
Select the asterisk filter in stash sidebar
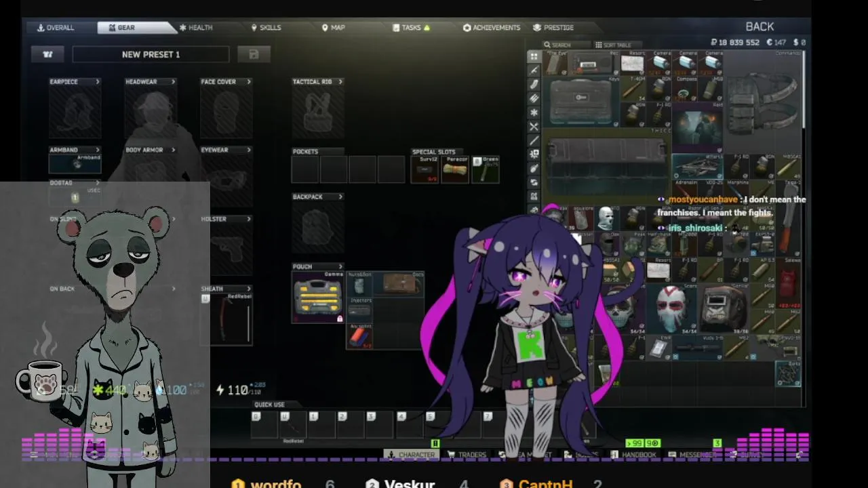[x=534, y=113]
